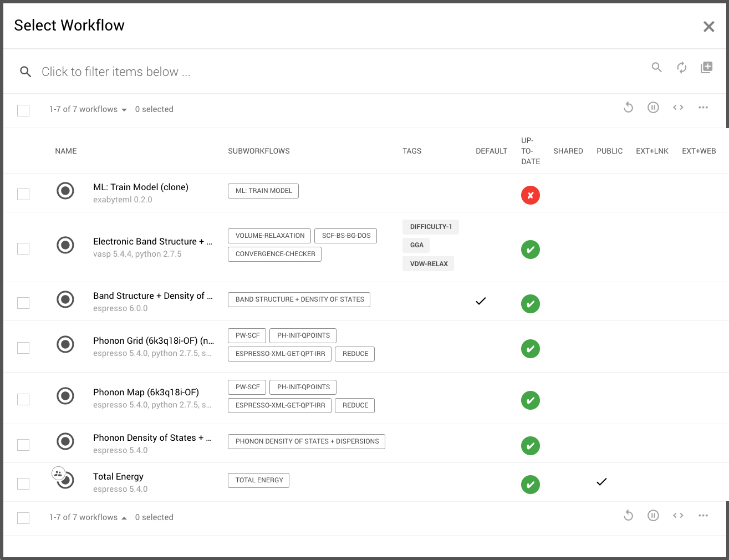Click the GGA tag chip
Screen dimensions: 729x560
pyautogui.click(x=416, y=245)
